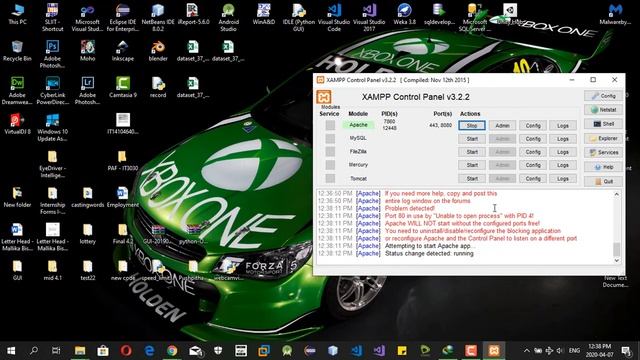640x360 pixels.
Task: Select the Visual Studio 2017 desktop shortcut
Action: pos(369,18)
